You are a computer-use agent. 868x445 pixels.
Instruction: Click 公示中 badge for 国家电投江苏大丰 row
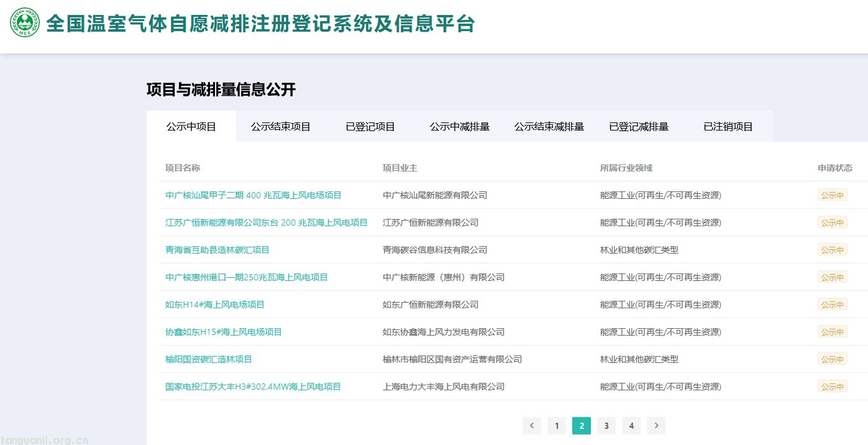pos(833,387)
